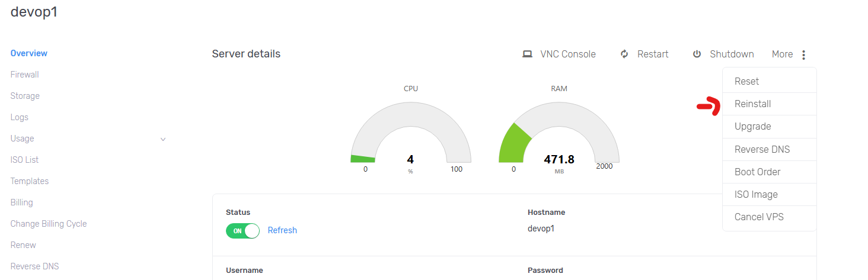The height and width of the screenshot is (280, 868).
Task: Select Upgrade from the More menu
Action: click(x=752, y=127)
